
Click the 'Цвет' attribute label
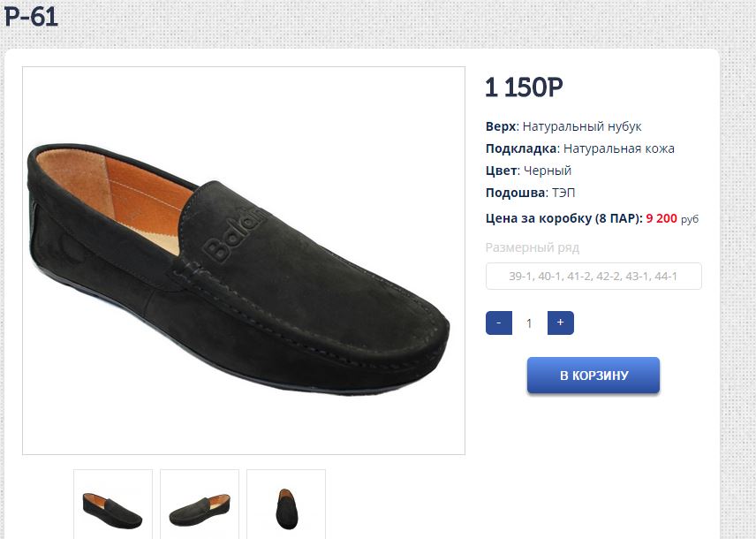pyautogui.click(x=500, y=171)
